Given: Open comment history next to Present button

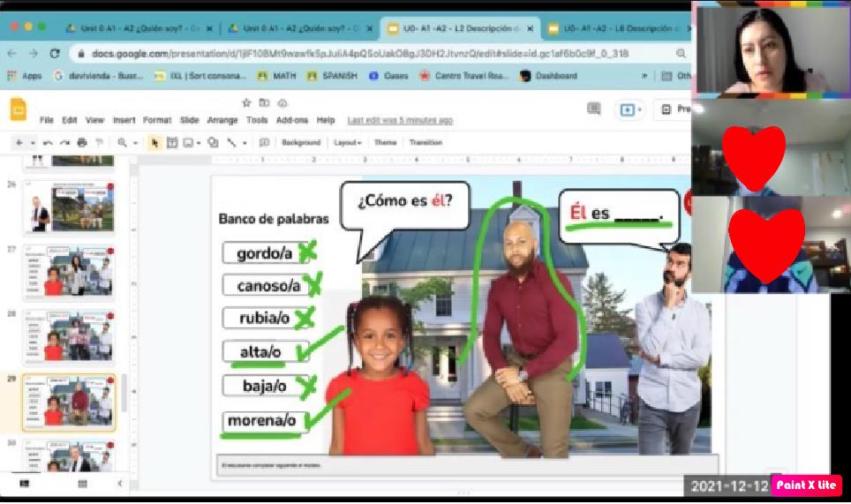Looking at the screenshot, I should tap(593, 109).
